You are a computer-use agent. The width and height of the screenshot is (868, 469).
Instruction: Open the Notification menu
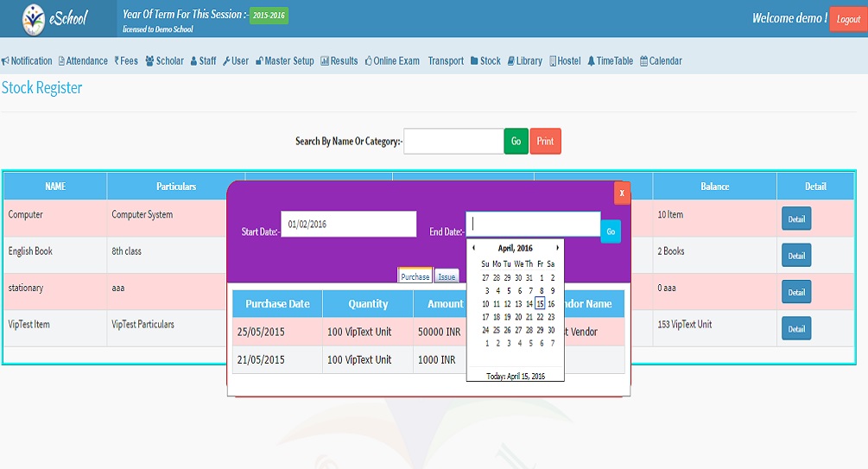(x=27, y=61)
